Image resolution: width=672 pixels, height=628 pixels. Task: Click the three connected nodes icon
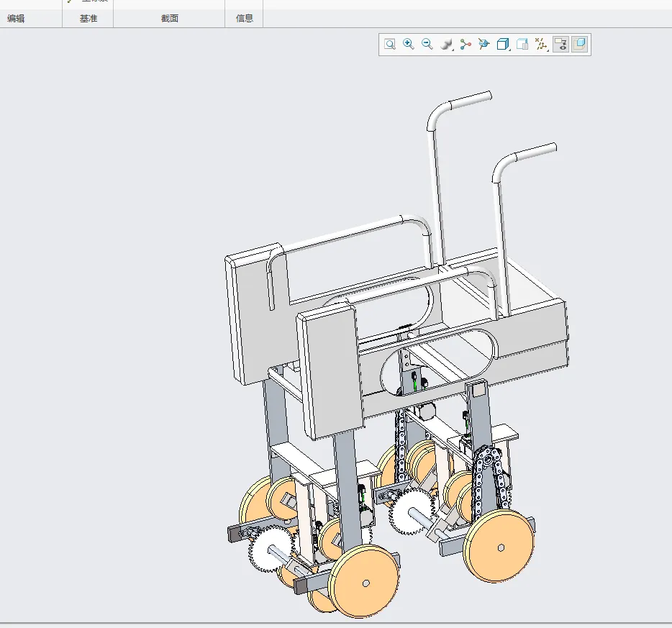pos(466,45)
